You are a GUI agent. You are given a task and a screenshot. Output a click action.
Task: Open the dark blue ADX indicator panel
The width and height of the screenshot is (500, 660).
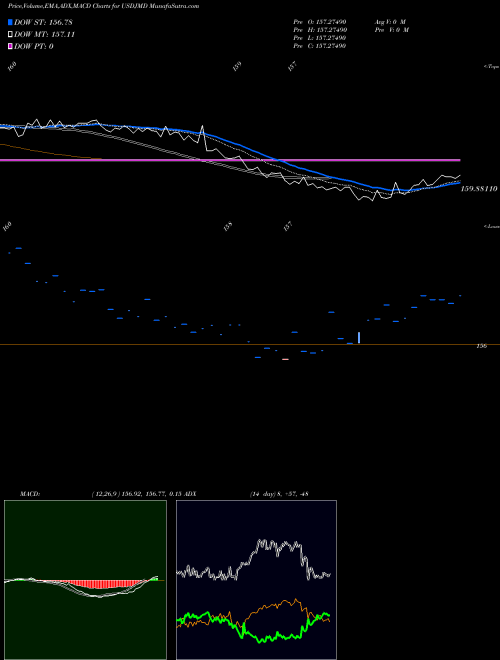click(x=256, y=580)
